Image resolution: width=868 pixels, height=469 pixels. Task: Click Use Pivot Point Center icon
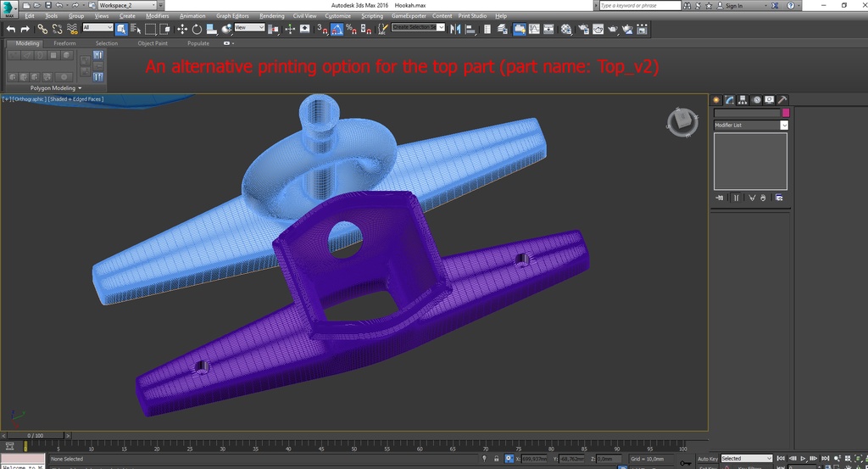click(x=274, y=30)
